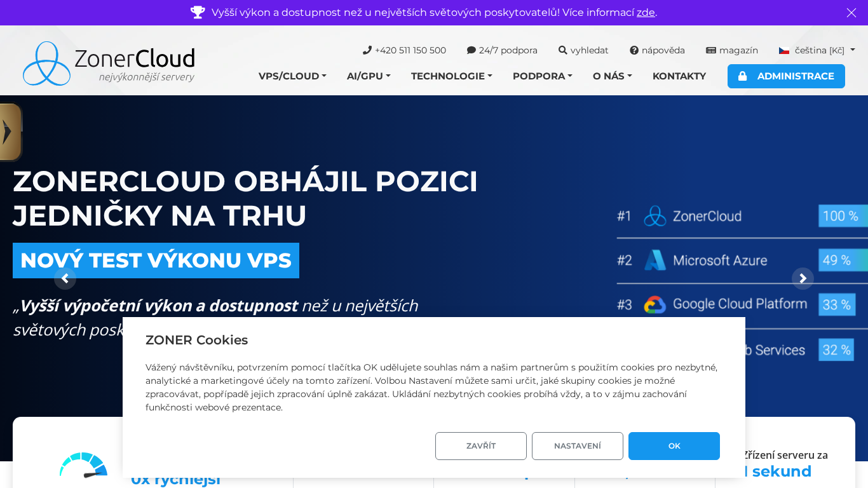Click the 'nejvýkonnější servery' tagline

point(147,78)
